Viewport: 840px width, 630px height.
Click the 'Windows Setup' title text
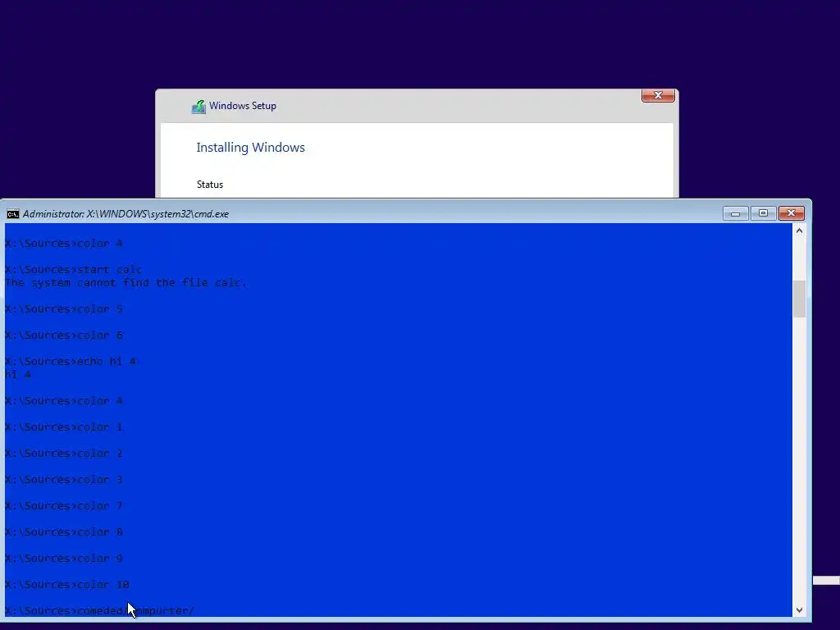(x=243, y=106)
